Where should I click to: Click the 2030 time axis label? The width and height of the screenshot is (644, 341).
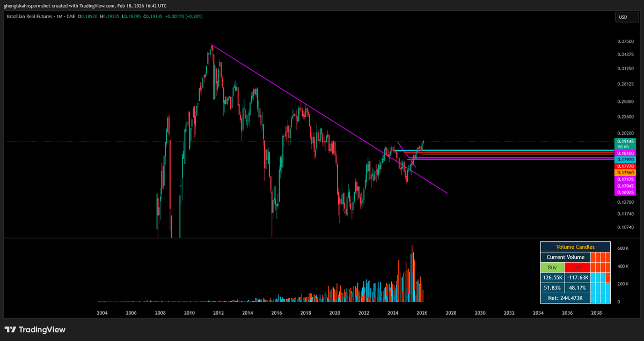pyautogui.click(x=480, y=313)
